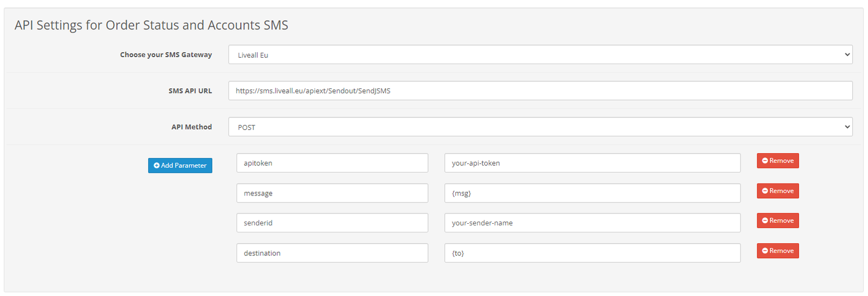Click the your-sender-name value field
The width and height of the screenshot is (868, 296).
tap(592, 223)
